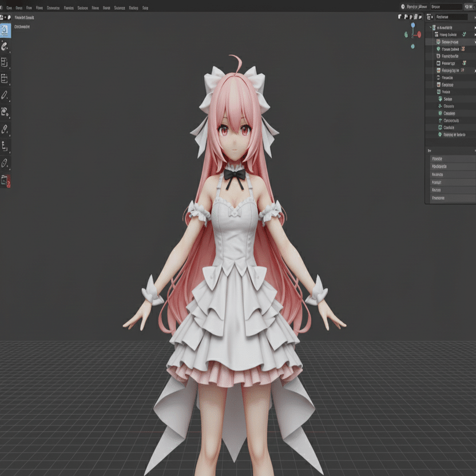Select the blue highlighted tool in left toolbar
The width and height of the screenshot is (476, 476).
[5, 30]
